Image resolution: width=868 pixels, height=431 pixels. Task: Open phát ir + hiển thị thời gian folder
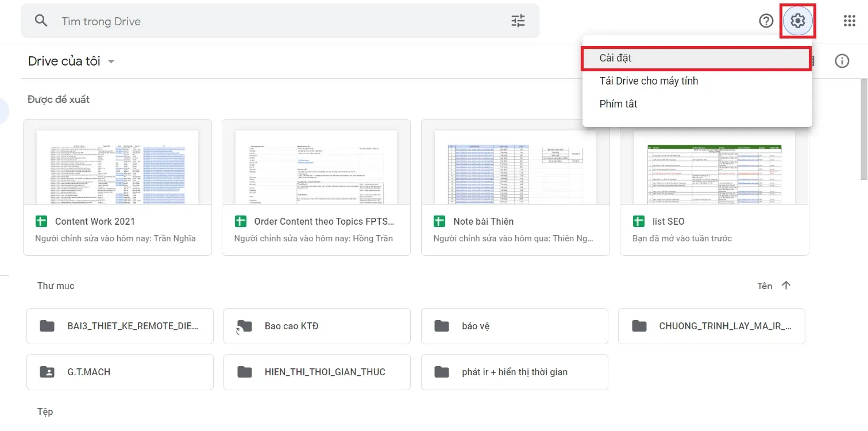click(514, 372)
